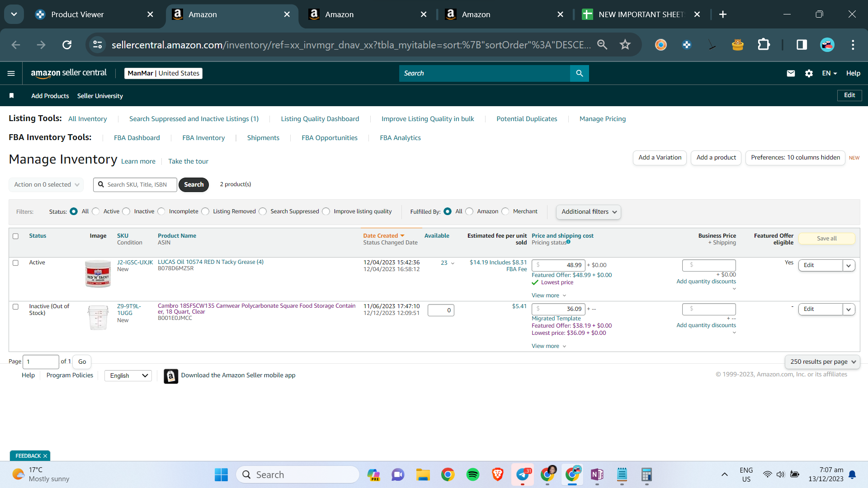This screenshot has height=488, width=868.
Task: Click the Add a product button
Action: (716, 158)
